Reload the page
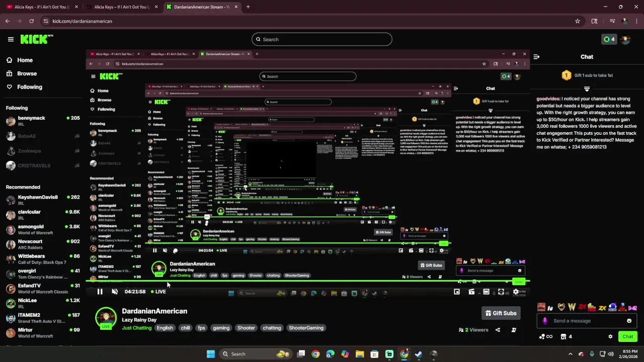 31,21
